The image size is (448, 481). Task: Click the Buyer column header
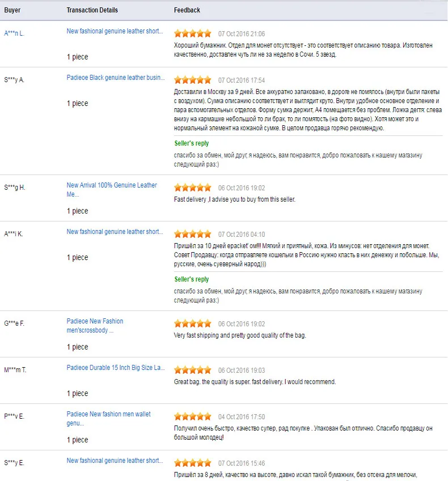(12, 10)
